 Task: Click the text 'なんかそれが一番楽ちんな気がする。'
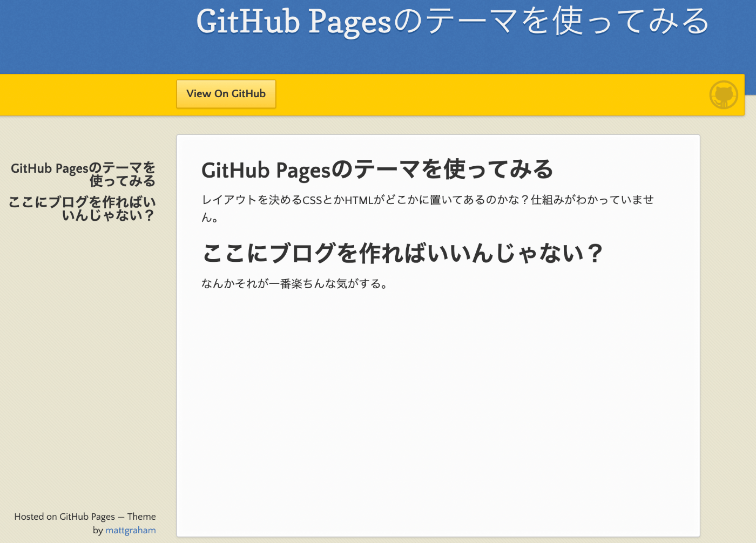(x=295, y=284)
